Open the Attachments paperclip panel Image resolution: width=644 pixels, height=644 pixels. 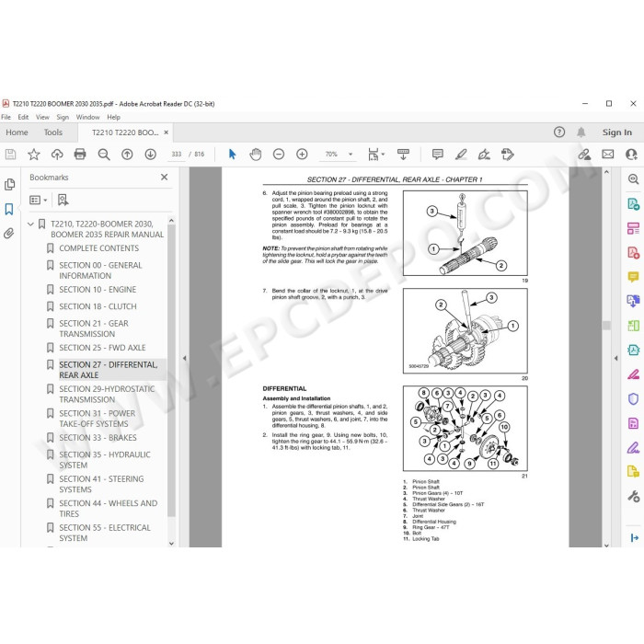(x=9, y=234)
